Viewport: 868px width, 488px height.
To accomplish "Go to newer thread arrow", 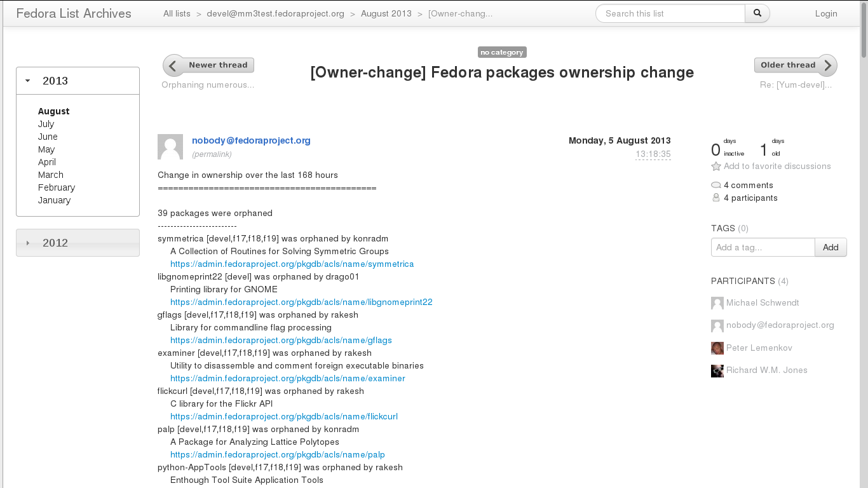I will [174, 65].
